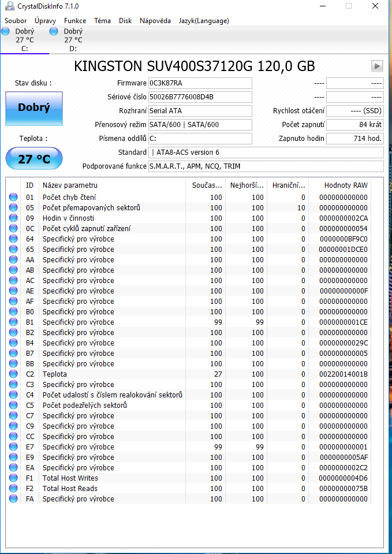Click status orb for attribute AF
Image resolution: width=392 pixels, height=554 pixels.
click(x=13, y=301)
